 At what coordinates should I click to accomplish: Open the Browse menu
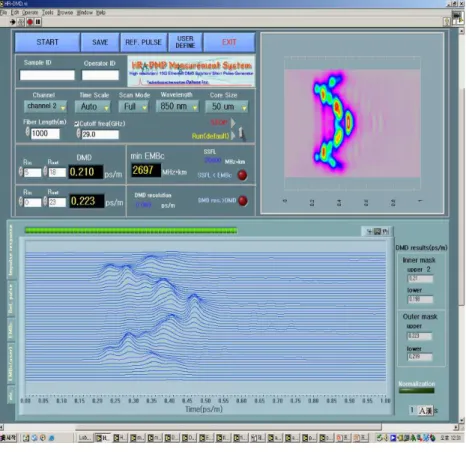(x=65, y=12)
